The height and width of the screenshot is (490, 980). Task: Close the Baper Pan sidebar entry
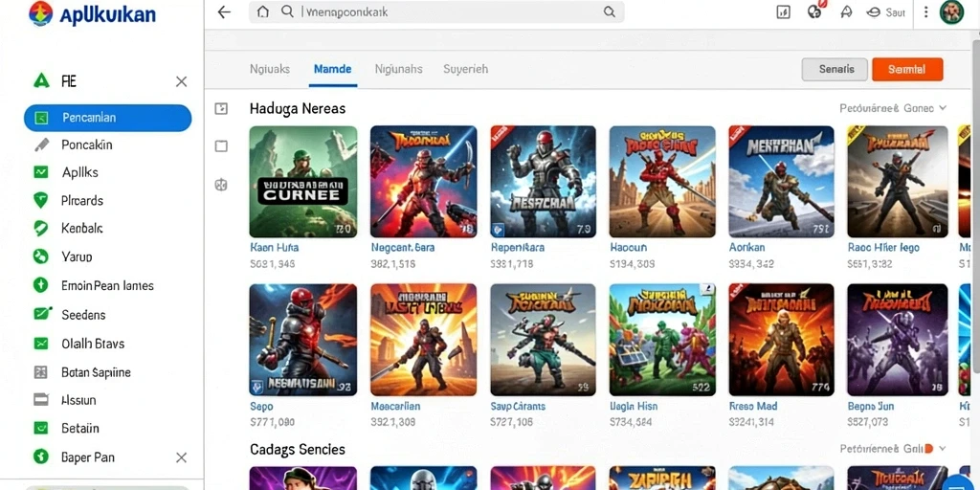(181, 457)
